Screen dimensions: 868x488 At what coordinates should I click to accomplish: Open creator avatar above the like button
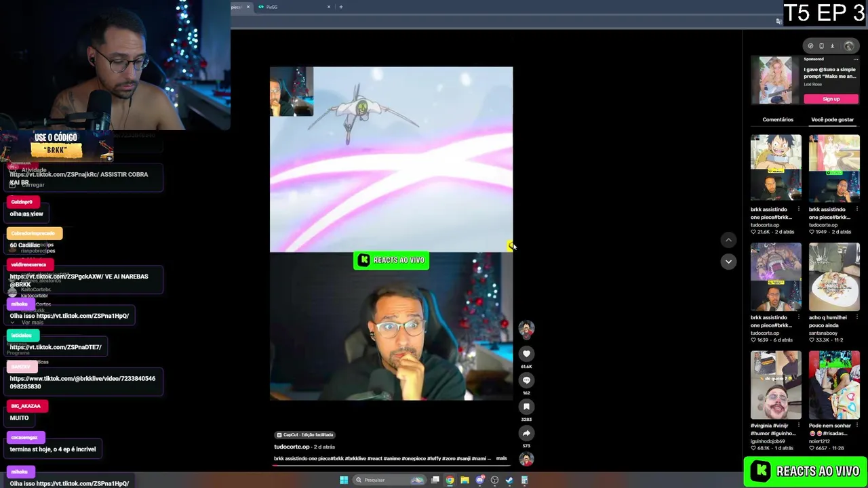(526, 329)
